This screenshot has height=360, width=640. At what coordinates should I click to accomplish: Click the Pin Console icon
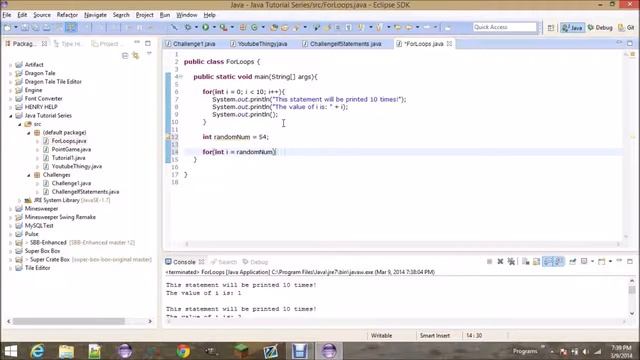(573, 262)
